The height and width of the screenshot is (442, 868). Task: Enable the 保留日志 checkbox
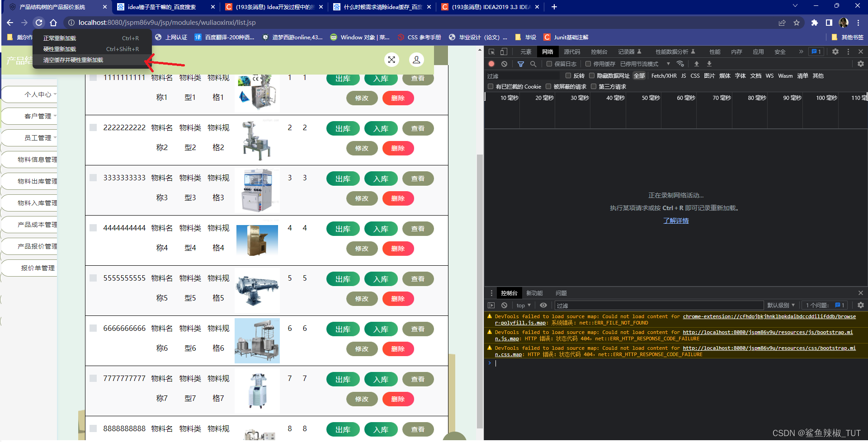[x=549, y=64]
